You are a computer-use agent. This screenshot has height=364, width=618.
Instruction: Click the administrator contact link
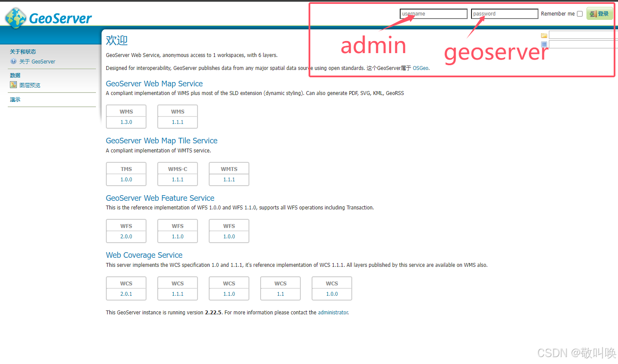point(332,312)
